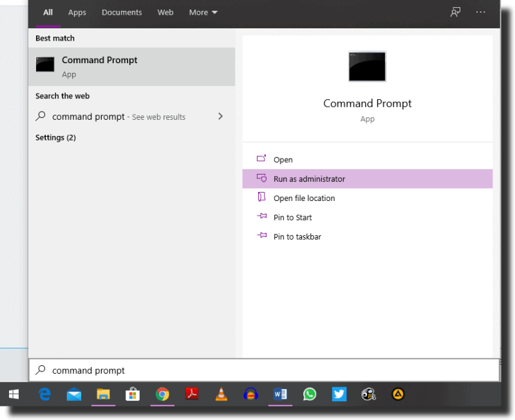Choose Open for Command Prompt
Screen dimensions: 515x420
pos(367,160)
